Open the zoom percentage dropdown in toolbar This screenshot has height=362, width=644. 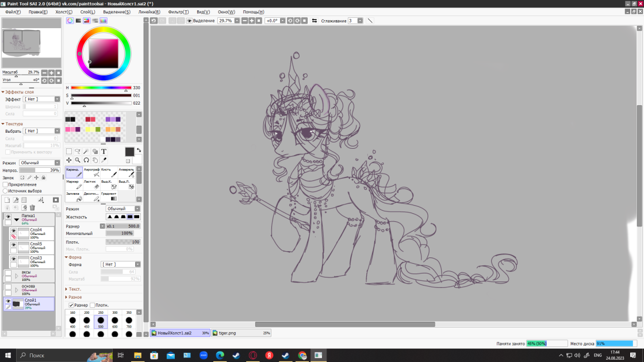click(237, 21)
